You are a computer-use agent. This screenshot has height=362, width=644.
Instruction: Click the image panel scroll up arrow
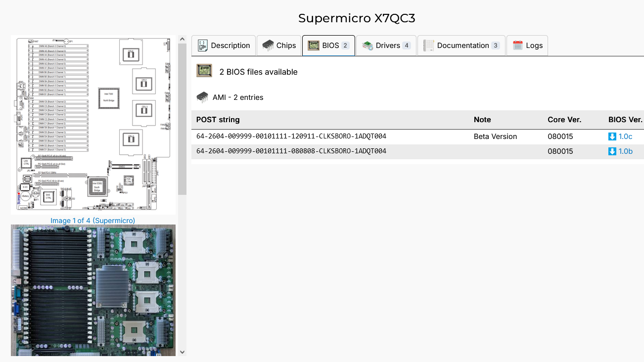[x=182, y=39]
